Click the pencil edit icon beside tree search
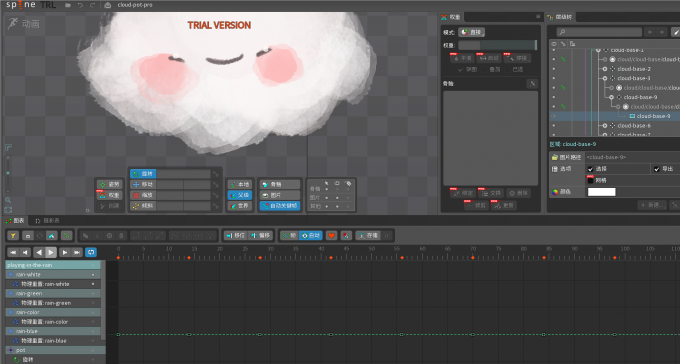 [x=676, y=32]
